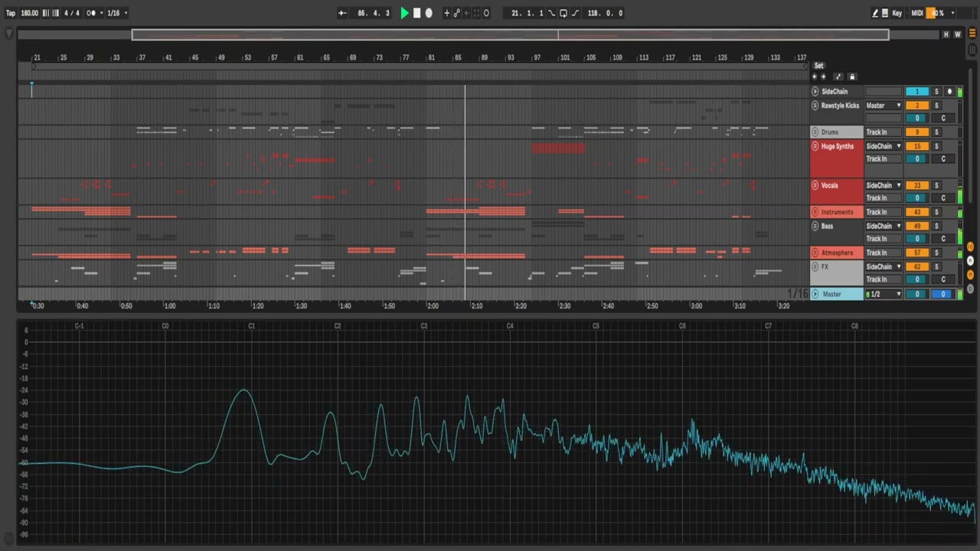
Task: Click the Capture MIDI icon
Action: pyautogui.click(x=476, y=13)
